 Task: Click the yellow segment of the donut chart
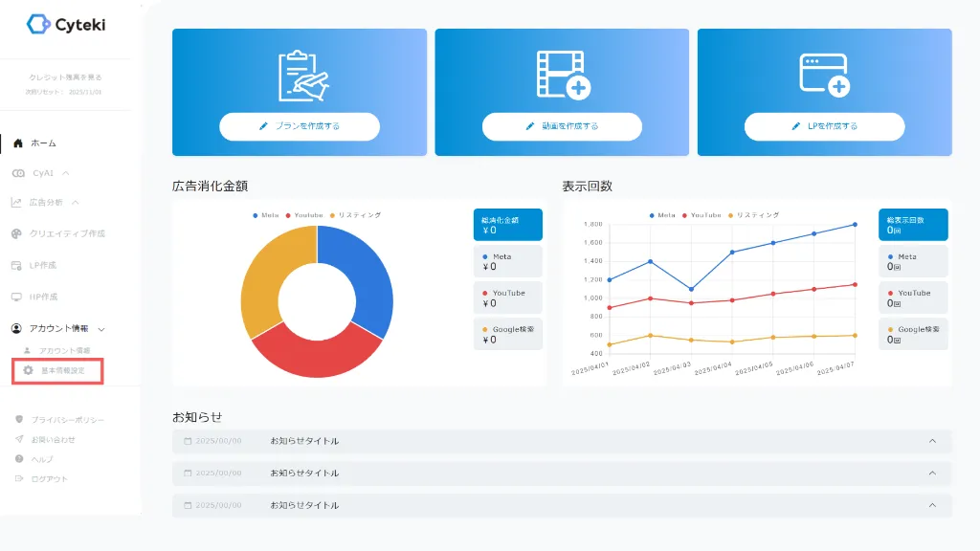(x=263, y=273)
